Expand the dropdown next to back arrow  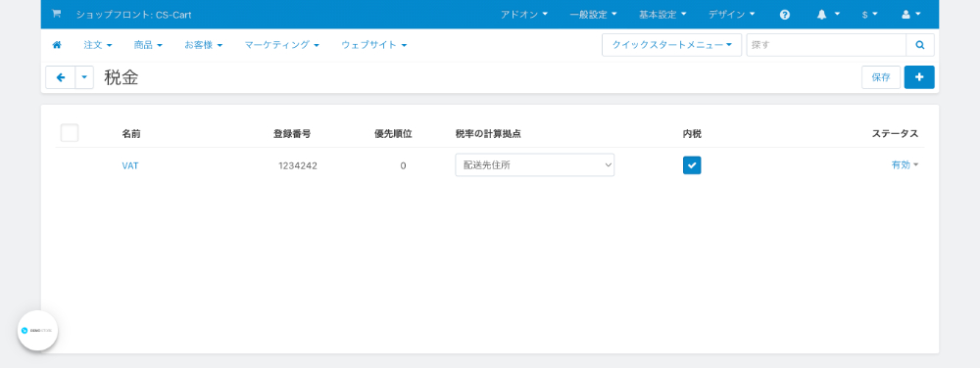tap(84, 77)
